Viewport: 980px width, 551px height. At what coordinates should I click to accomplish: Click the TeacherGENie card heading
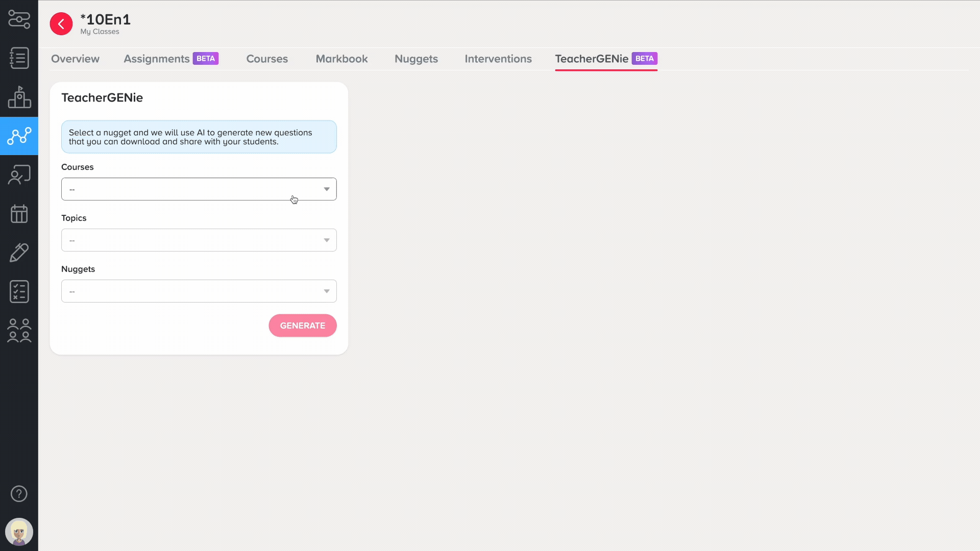tap(102, 97)
